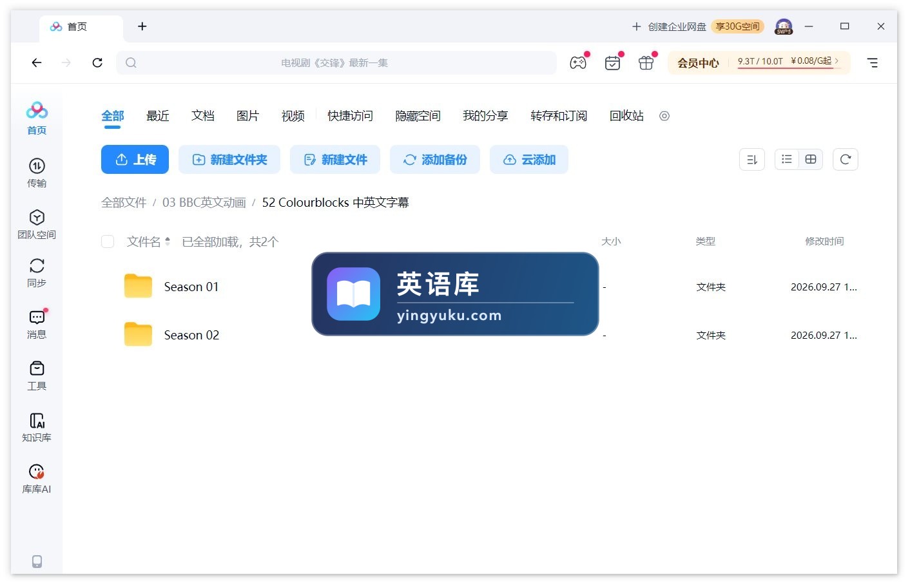Go back with the left arrow
Viewport: 910px width, 588px height.
click(x=37, y=62)
